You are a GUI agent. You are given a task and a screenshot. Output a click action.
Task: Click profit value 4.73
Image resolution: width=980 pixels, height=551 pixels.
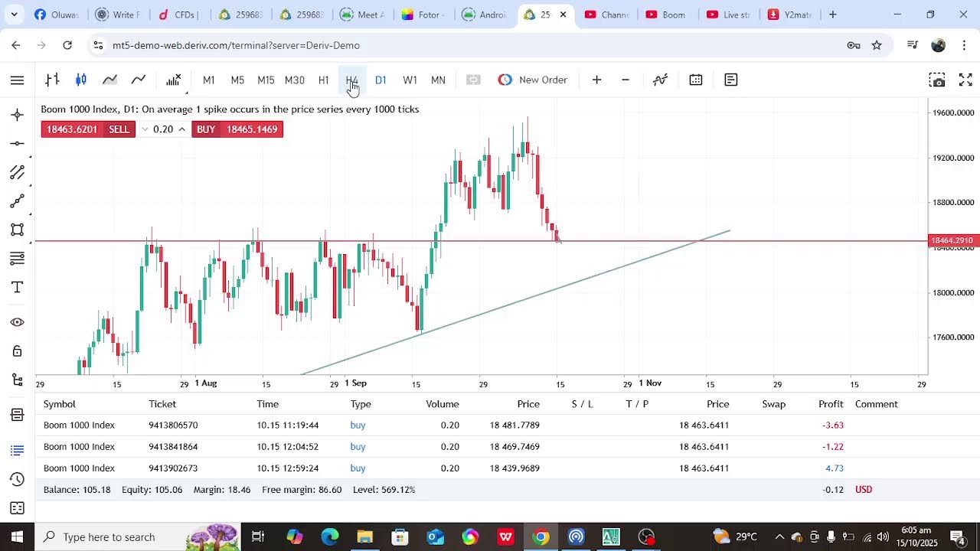pyautogui.click(x=835, y=468)
